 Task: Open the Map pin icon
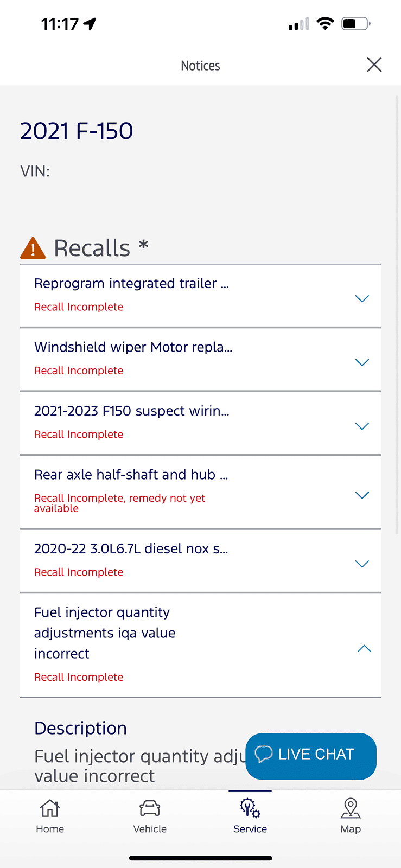click(351, 808)
